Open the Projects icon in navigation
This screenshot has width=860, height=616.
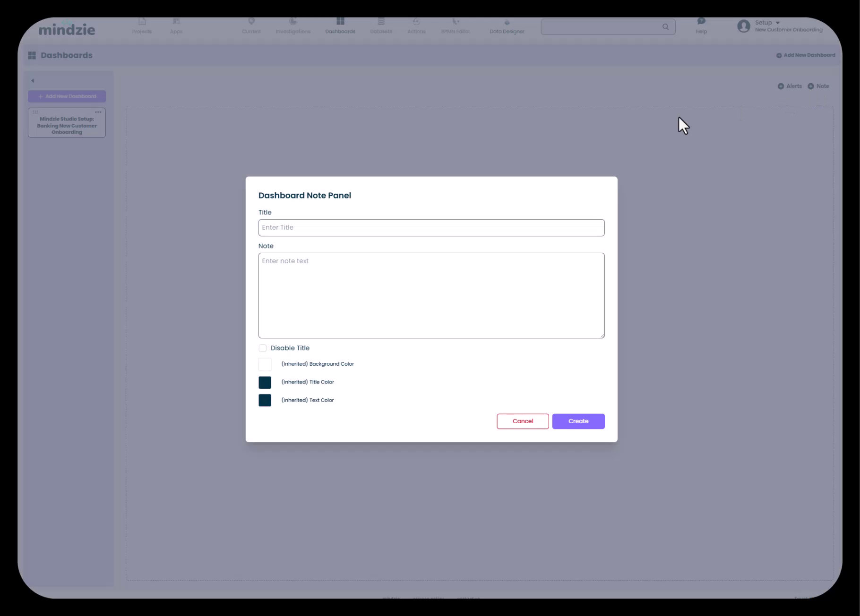click(142, 22)
